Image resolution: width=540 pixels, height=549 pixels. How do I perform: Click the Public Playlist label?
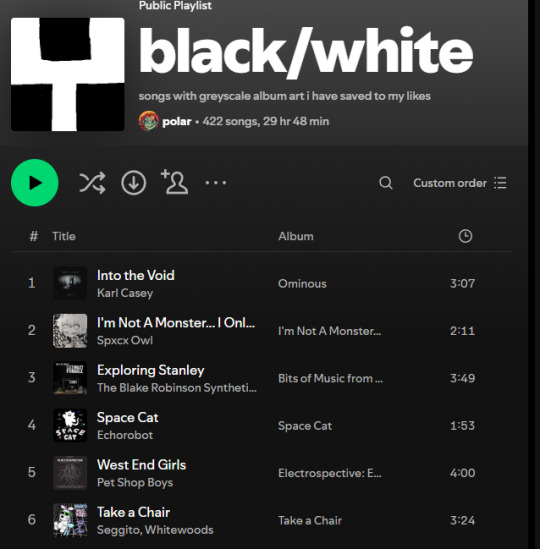coord(175,5)
